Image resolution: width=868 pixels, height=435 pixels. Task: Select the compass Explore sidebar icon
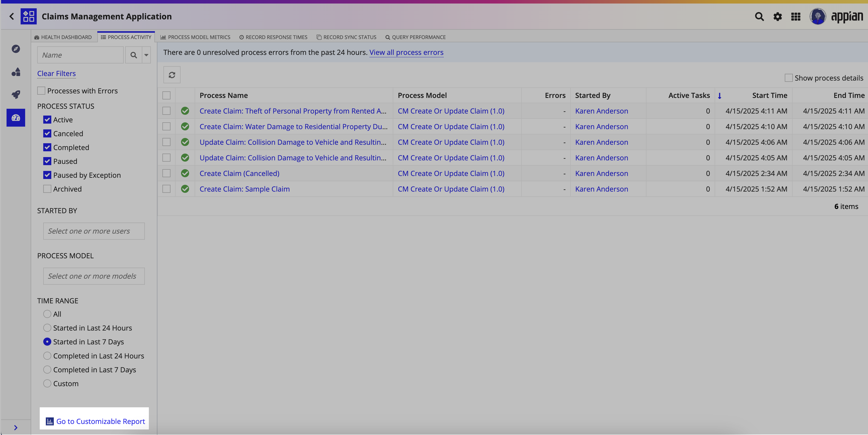pyautogui.click(x=16, y=49)
